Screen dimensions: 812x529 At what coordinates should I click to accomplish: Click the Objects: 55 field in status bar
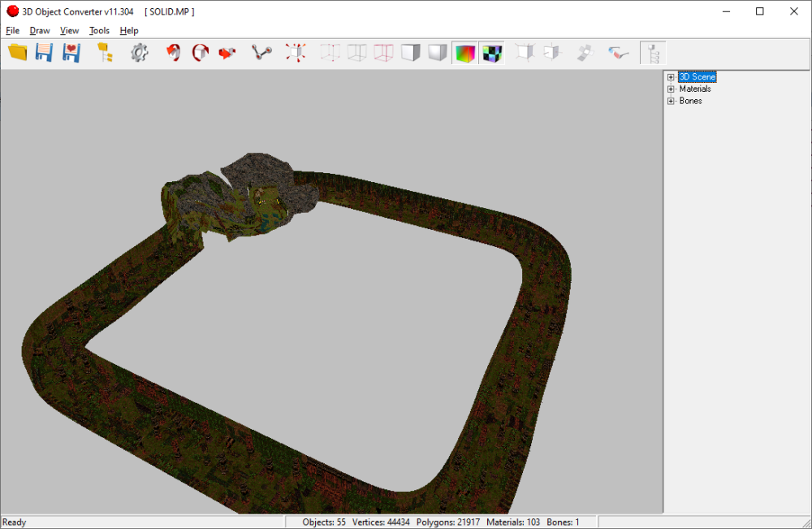point(323,522)
